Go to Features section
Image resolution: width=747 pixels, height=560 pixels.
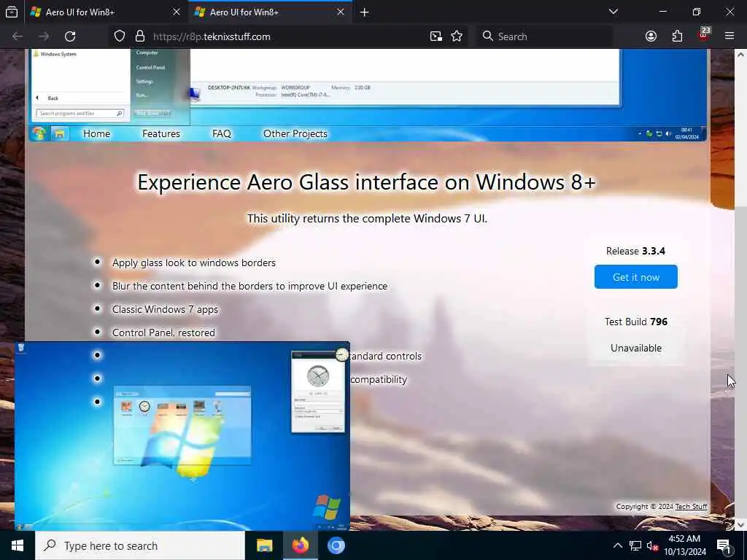161,134
